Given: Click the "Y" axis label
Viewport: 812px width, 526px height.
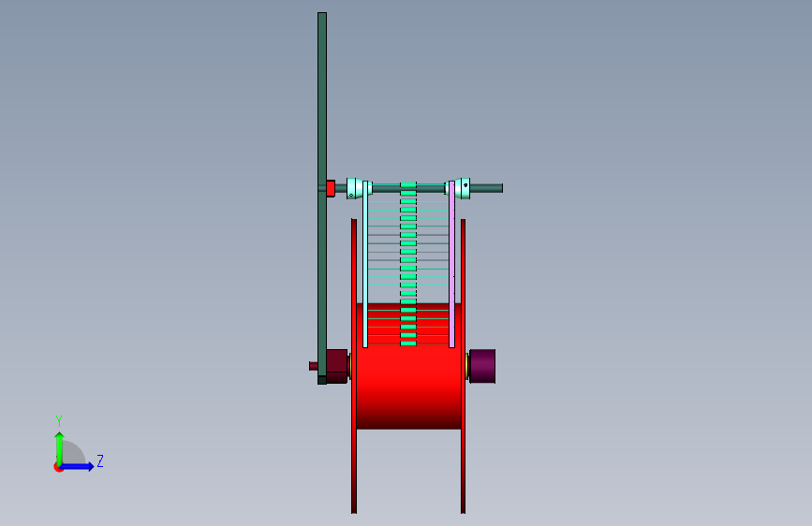Looking at the screenshot, I should pos(59,420).
